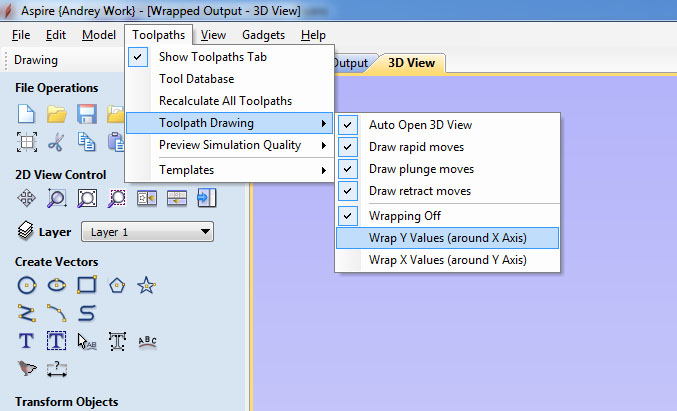Click Recalculate All Toolpaths
Image resolution: width=677 pixels, height=411 pixels.
tap(225, 101)
